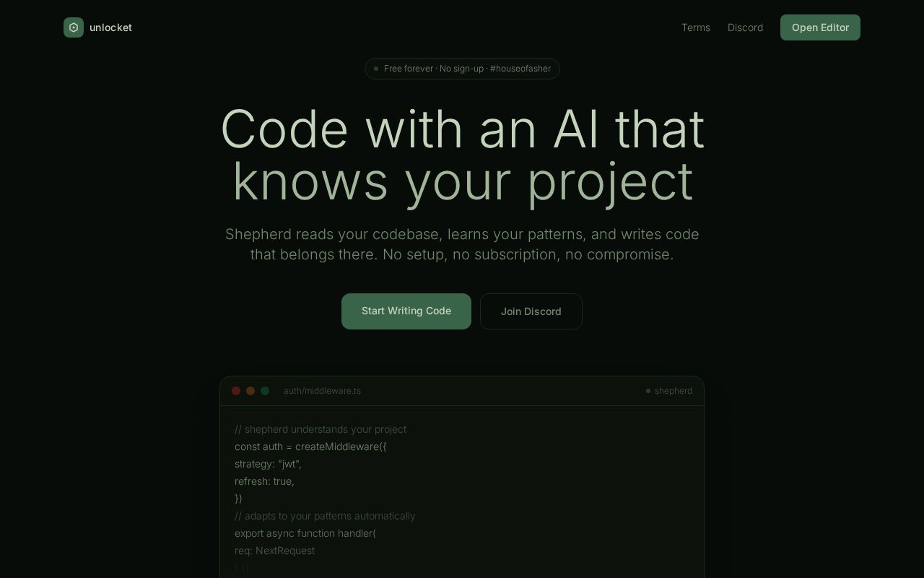Click the Free forever badge pill
Viewport: 924px width, 578px height.
coord(462,69)
